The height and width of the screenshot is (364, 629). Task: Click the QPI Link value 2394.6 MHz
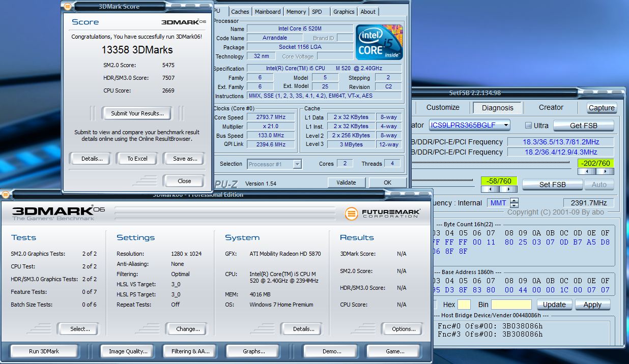271,144
